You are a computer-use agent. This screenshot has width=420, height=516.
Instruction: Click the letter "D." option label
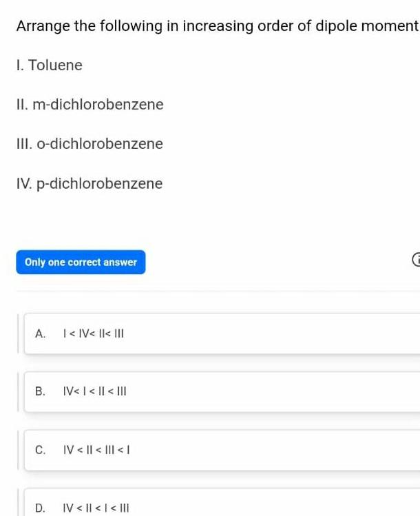click(40, 508)
